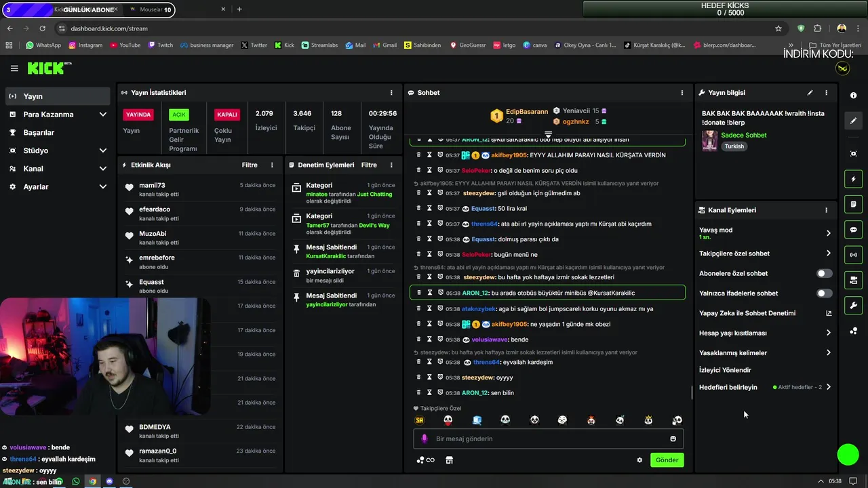Open Takipçilere özel sohbet options chevron

828,253
